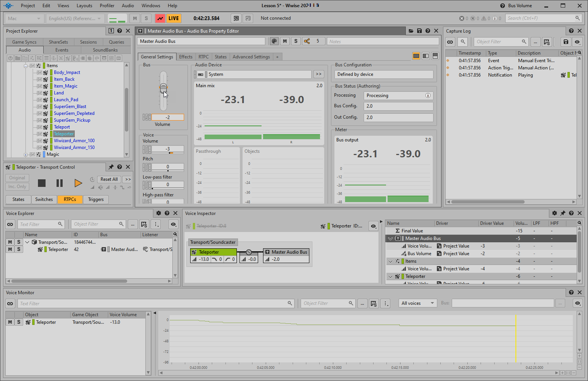Mute the Teleporter voice in Voice Monitor
Image resolution: width=588 pixels, height=381 pixels.
pyautogui.click(x=10, y=322)
